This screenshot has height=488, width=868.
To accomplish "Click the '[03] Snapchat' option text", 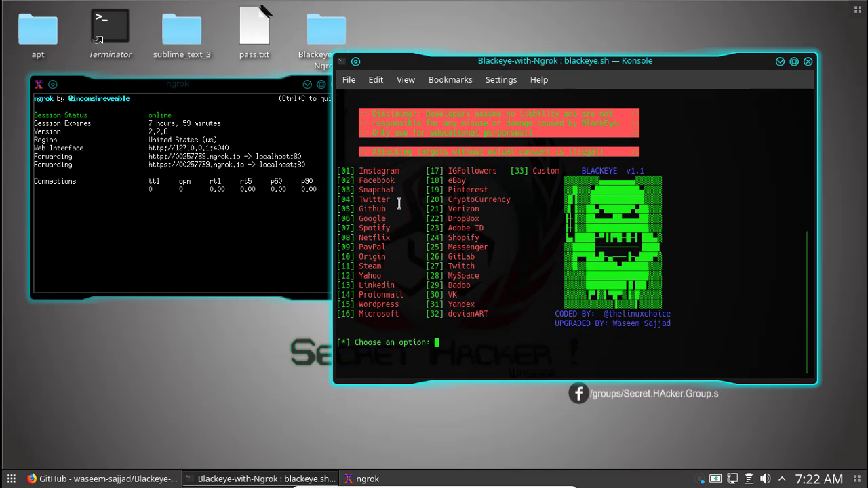I will (366, 190).
